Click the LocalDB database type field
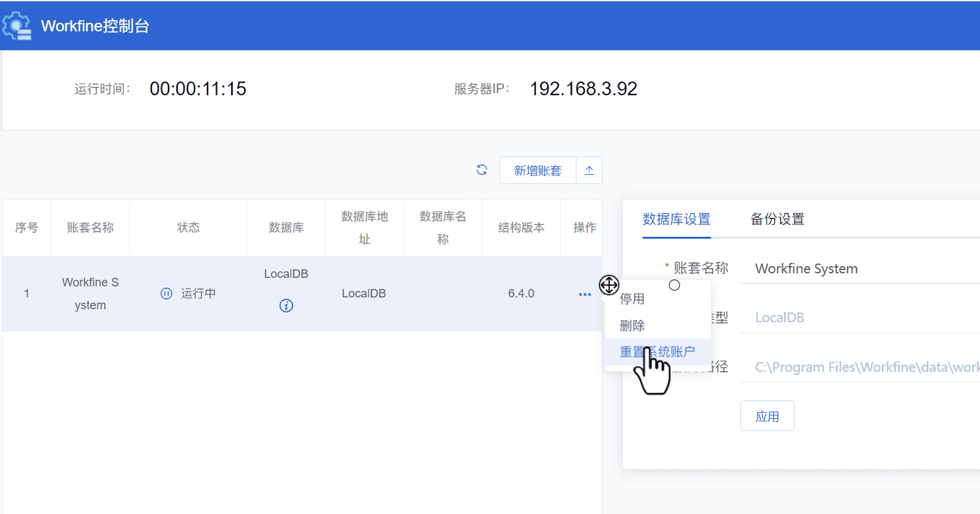Image resolution: width=980 pixels, height=514 pixels. click(x=860, y=318)
